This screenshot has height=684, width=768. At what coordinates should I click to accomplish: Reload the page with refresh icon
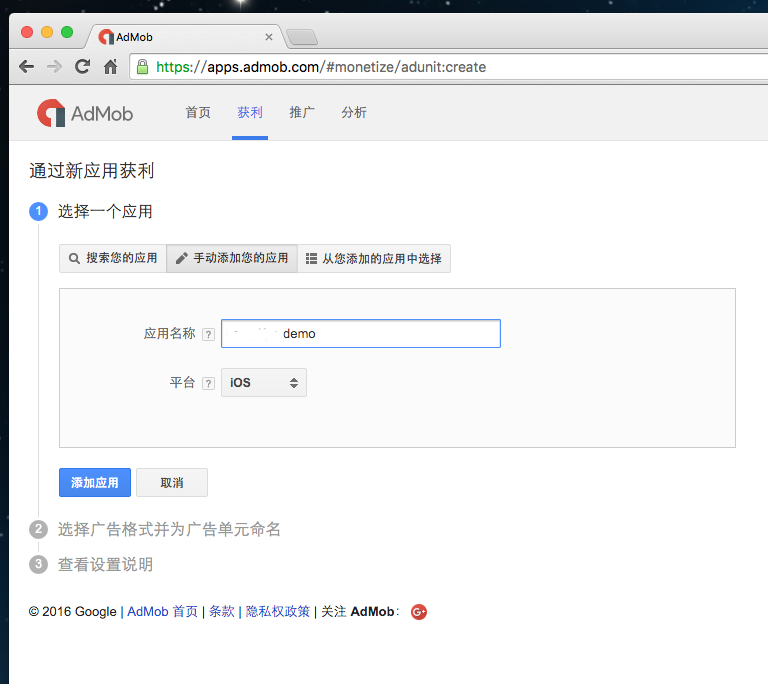tap(82, 67)
